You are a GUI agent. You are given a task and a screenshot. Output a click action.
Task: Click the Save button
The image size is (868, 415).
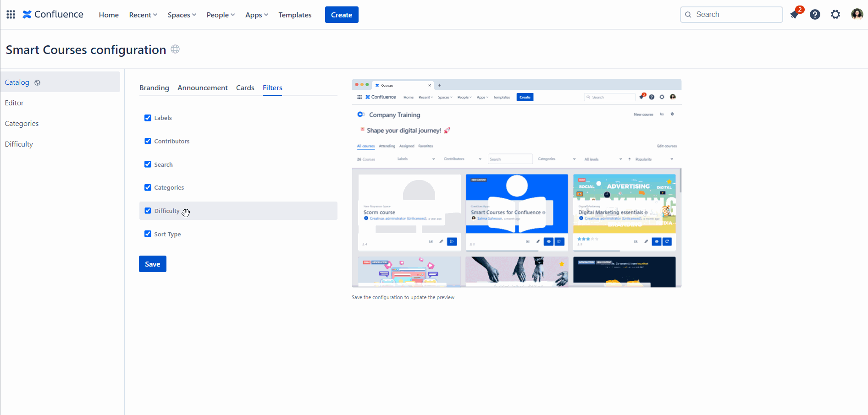point(152,264)
